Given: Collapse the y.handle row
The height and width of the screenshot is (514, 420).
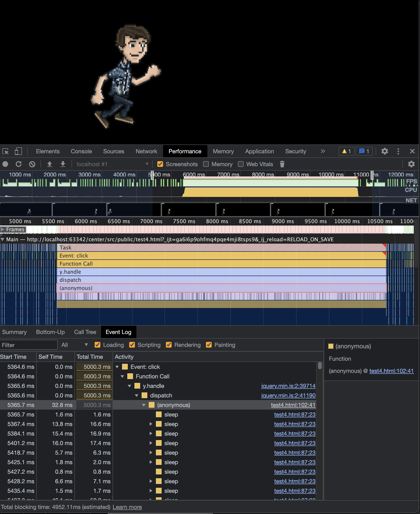Looking at the screenshot, I should pos(129,386).
